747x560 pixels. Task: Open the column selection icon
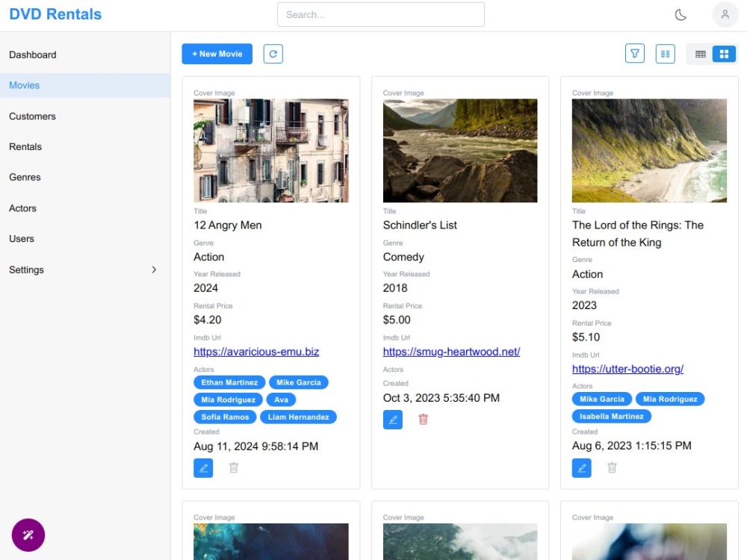coord(665,54)
